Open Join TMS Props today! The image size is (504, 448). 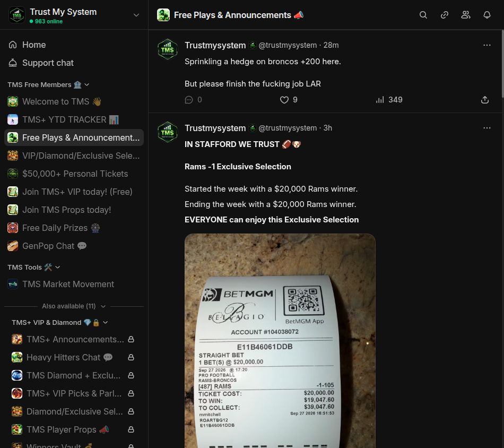pos(74,210)
